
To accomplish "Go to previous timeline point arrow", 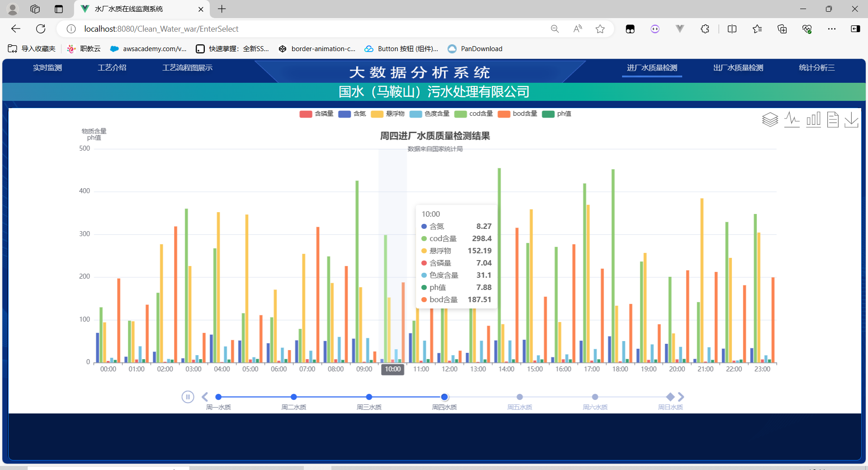I will 205,397.
